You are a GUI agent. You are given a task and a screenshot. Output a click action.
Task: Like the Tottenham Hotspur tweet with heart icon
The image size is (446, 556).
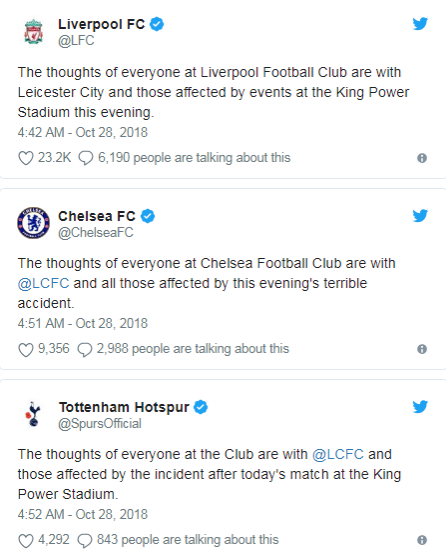(x=26, y=541)
